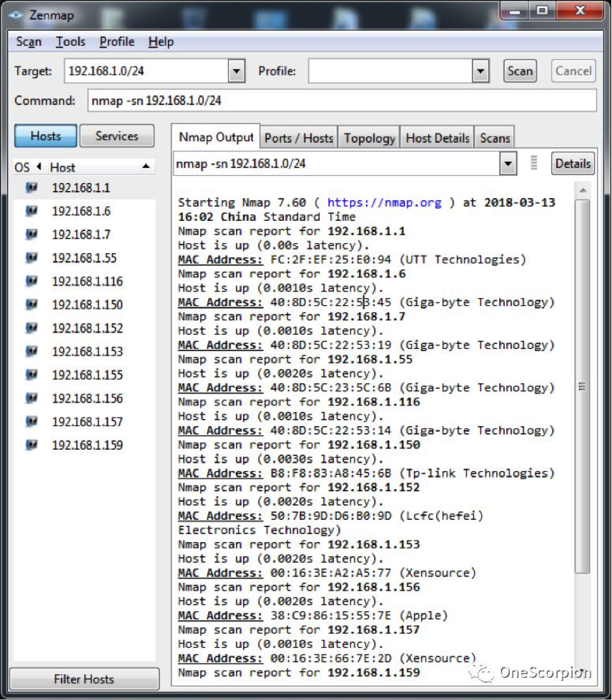
Task: Select host 192.168.1.1 in host list
Action: (x=81, y=187)
